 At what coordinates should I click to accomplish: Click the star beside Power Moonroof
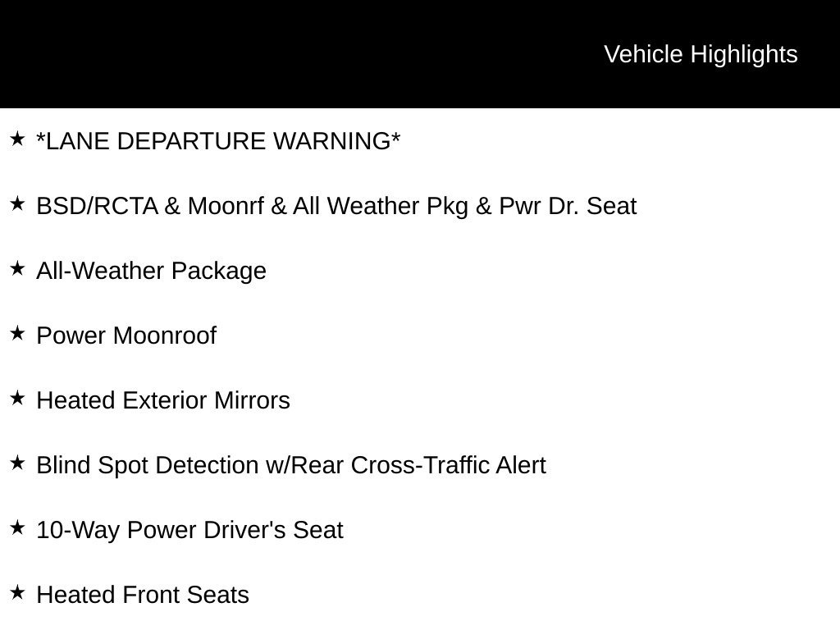click(x=17, y=333)
